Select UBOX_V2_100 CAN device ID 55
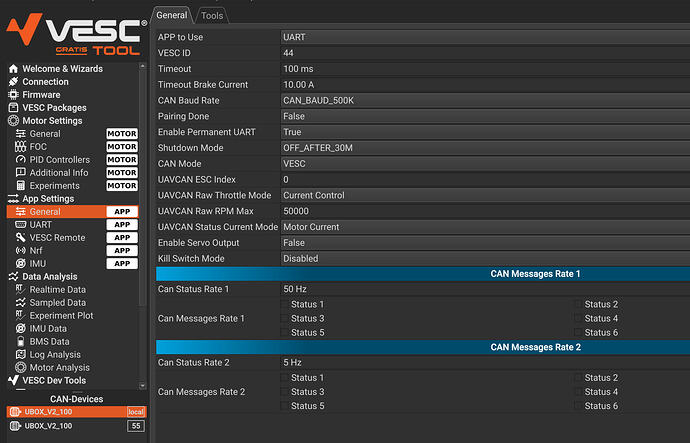 click(x=77, y=426)
